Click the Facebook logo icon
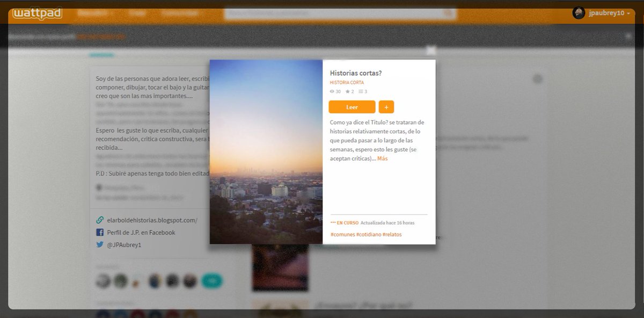 pos(99,233)
